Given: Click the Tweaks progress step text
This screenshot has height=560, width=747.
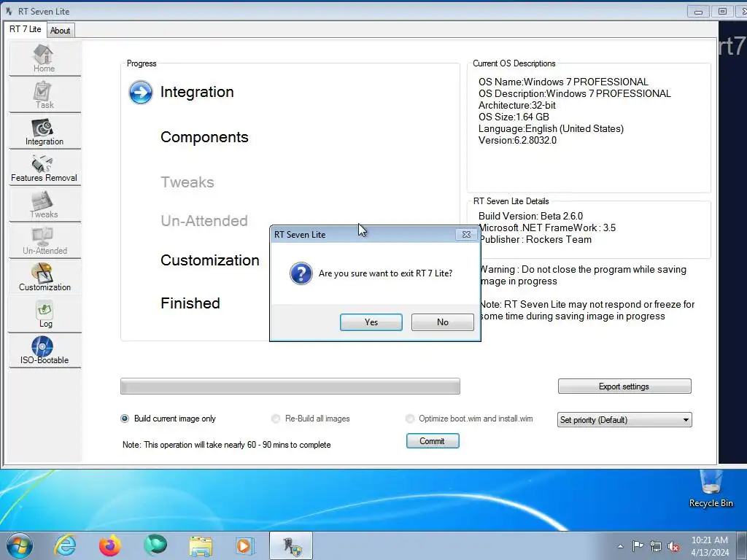Looking at the screenshot, I should [187, 182].
